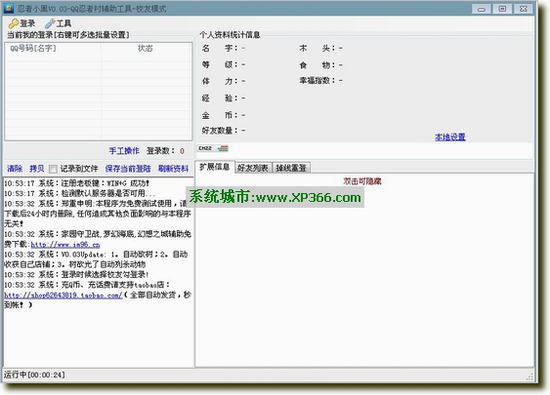Viewport: 550px width, 395px height.
Task: Open the taobao shop URL in log
Action: [63, 295]
